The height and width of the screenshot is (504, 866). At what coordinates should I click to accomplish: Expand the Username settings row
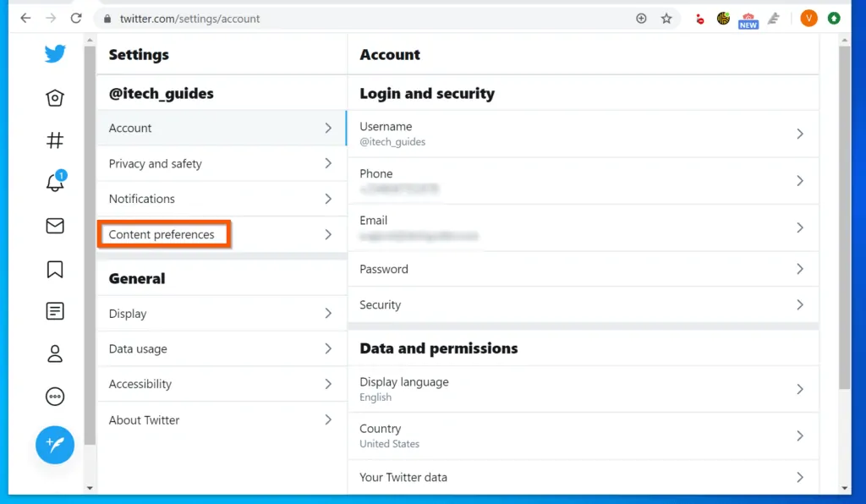point(584,134)
